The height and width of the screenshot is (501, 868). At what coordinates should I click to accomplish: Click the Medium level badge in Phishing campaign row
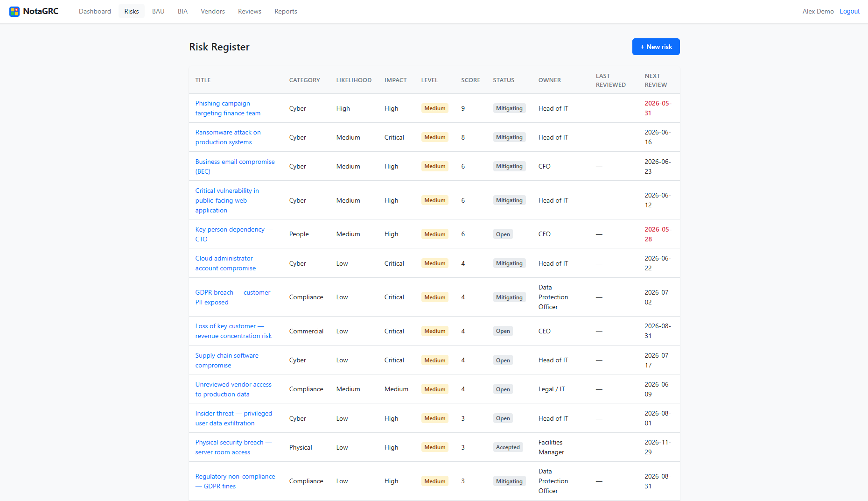434,108
